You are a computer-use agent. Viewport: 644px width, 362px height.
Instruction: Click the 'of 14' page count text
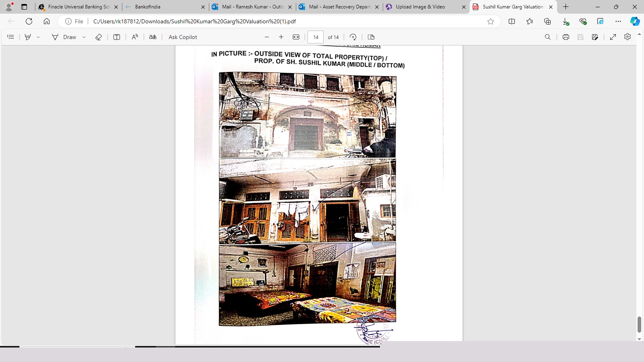click(x=333, y=37)
